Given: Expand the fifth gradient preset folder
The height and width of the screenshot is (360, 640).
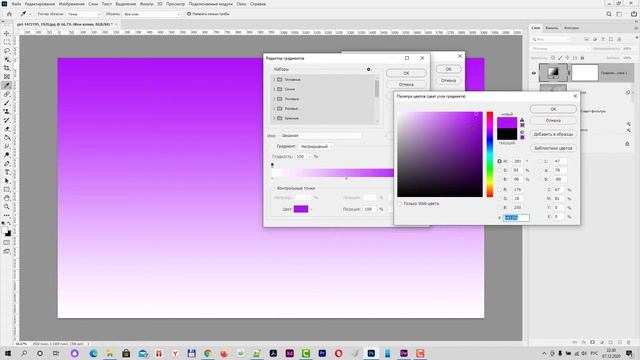Looking at the screenshot, I should point(274,118).
